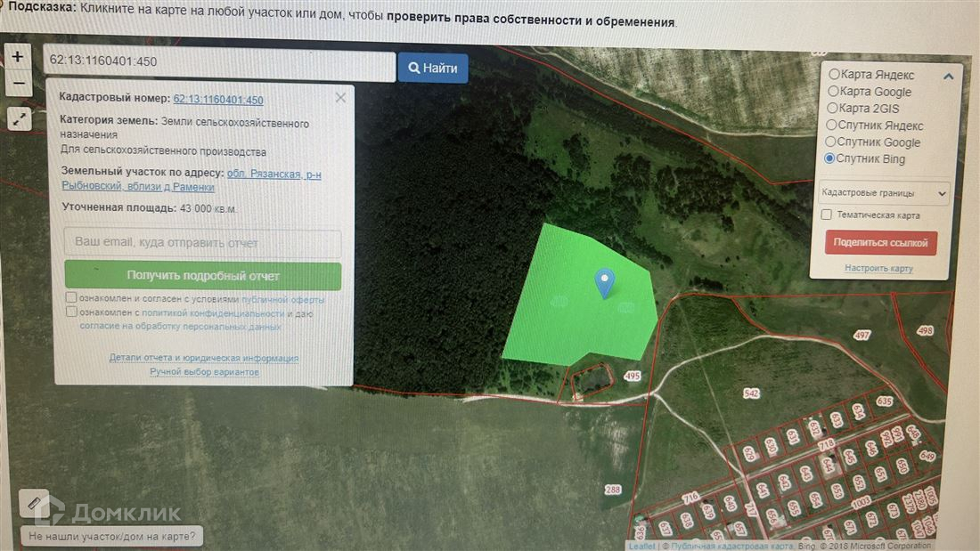980x551 pixels.
Task: Click the Найти search button
Action: [x=432, y=68]
